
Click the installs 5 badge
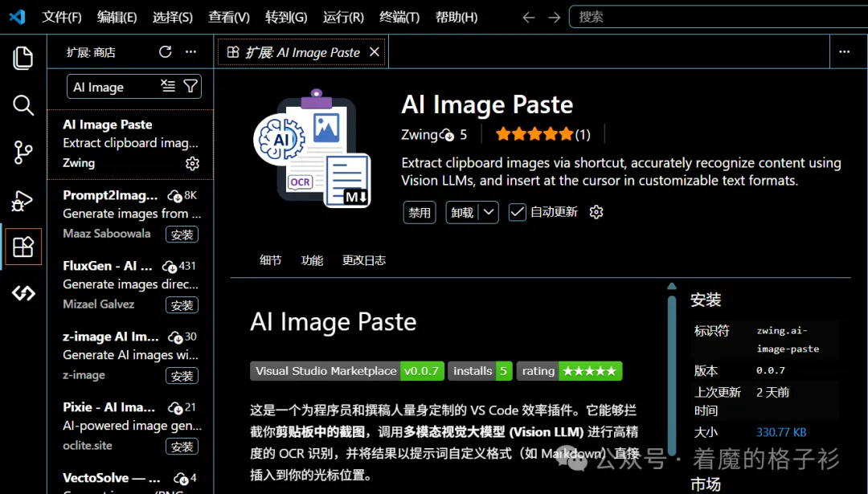(x=480, y=371)
